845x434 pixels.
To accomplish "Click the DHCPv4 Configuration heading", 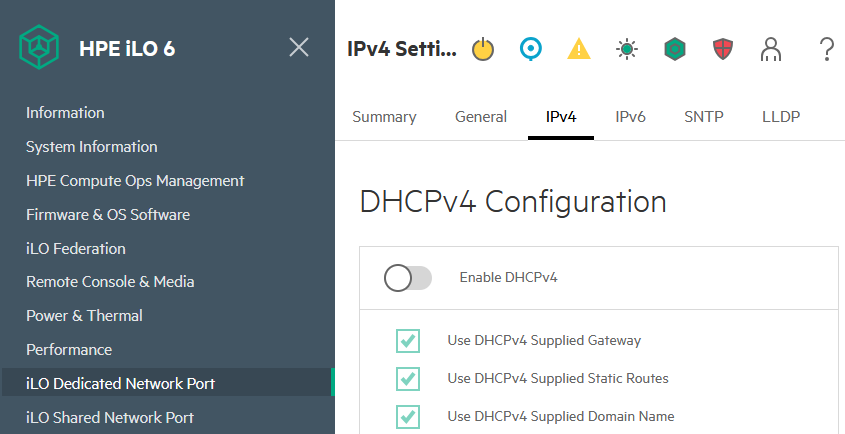I will (x=513, y=202).
